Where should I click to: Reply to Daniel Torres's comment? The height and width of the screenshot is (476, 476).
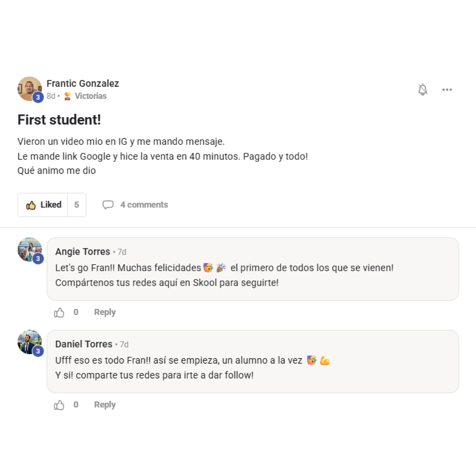coord(105,405)
